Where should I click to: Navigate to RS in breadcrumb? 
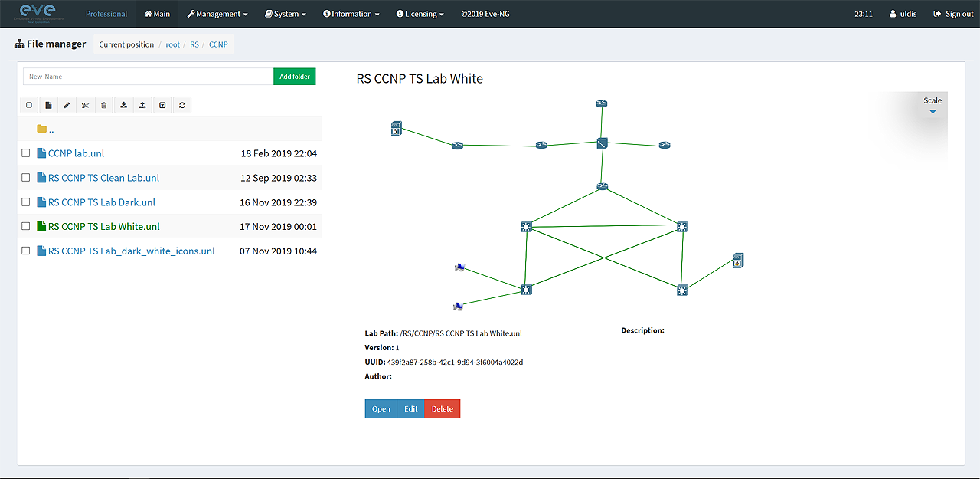194,44
